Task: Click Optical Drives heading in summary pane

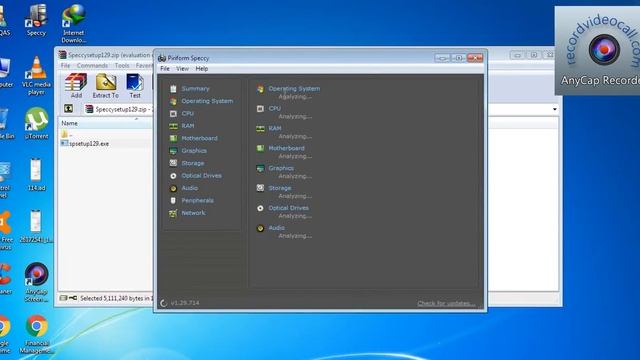Action: [288, 208]
